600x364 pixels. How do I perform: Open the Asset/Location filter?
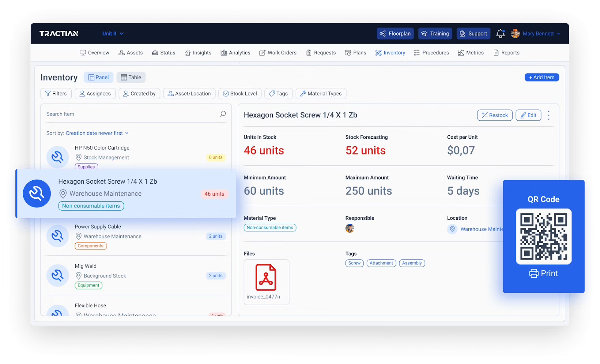(189, 94)
